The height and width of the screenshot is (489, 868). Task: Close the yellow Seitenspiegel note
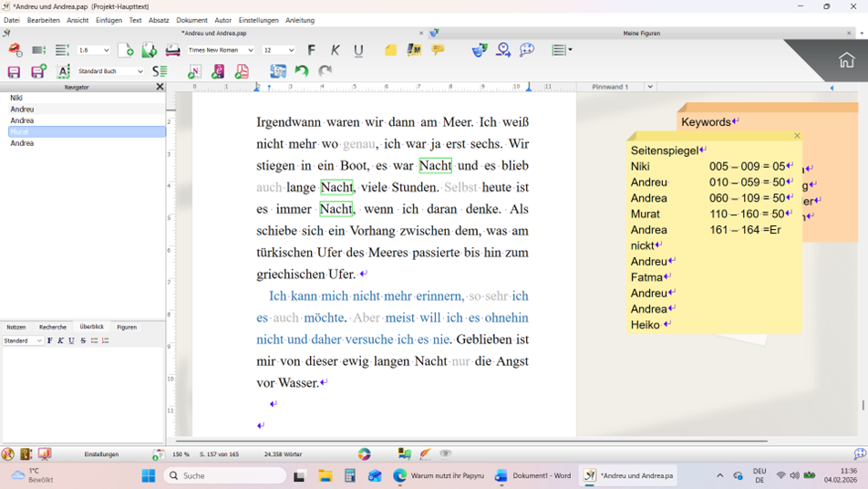click(x=797, y=136)
